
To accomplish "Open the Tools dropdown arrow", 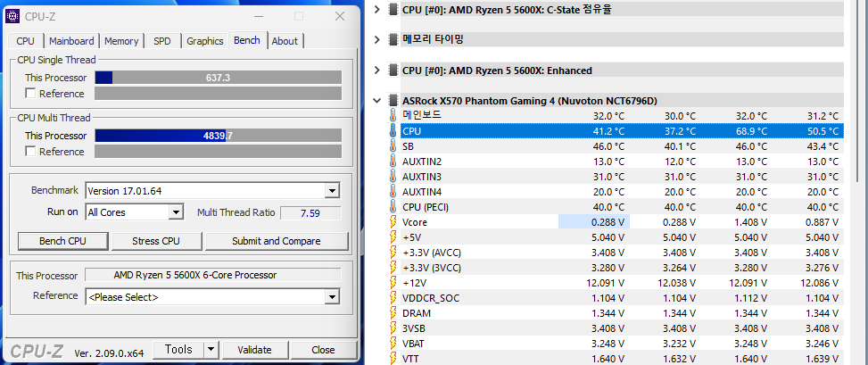I will tap(211, 350).
